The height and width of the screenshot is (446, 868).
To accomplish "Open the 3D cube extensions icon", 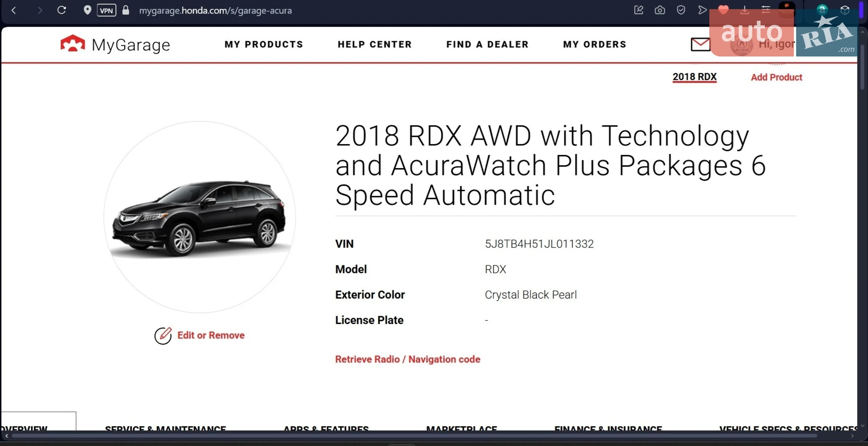I will [844, 10].
